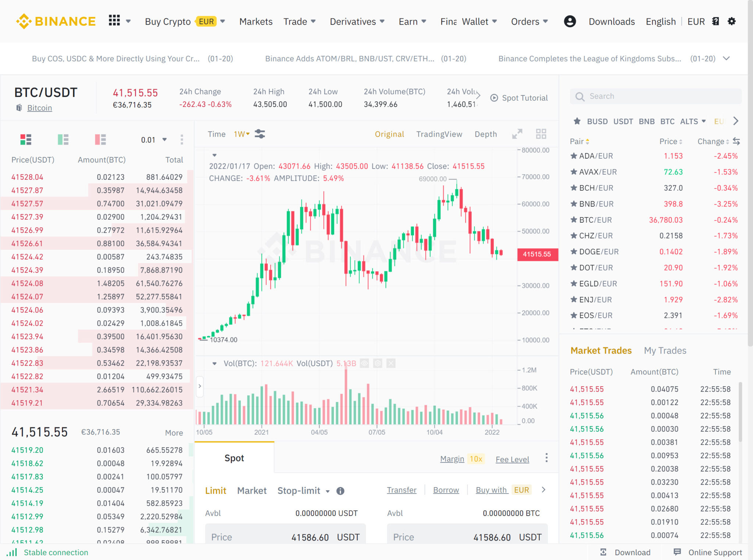
Task: Switch to the Depth chart tab
Action: [486, 134]
